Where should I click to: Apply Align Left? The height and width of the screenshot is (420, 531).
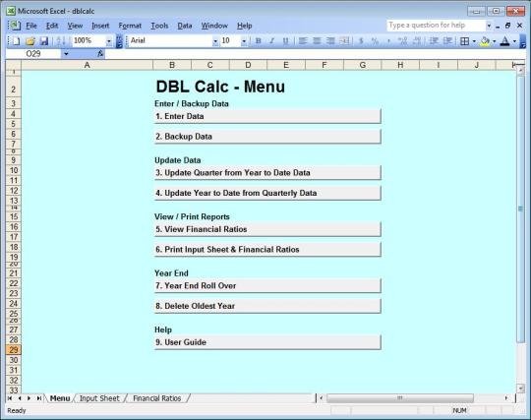point(303,41)
